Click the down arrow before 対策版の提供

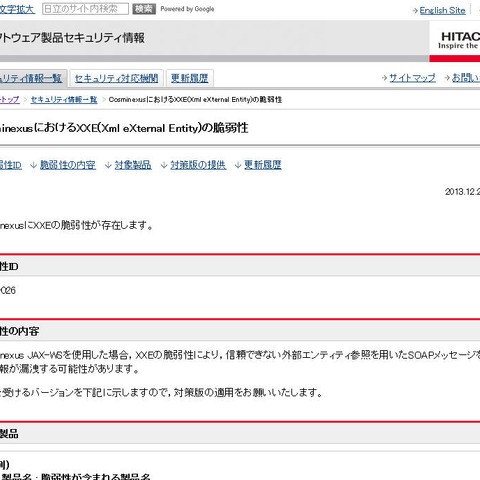(x=164, y=165)
